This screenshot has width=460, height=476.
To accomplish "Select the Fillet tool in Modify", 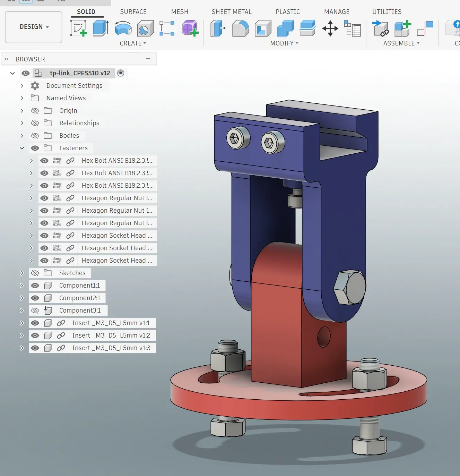I will coord(241,28).
